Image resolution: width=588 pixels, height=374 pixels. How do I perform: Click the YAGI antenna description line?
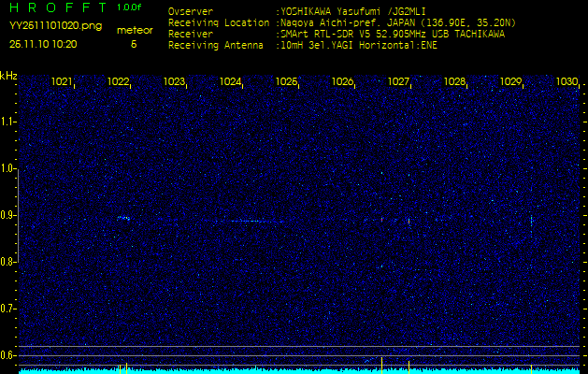click(x=358, y=44)
